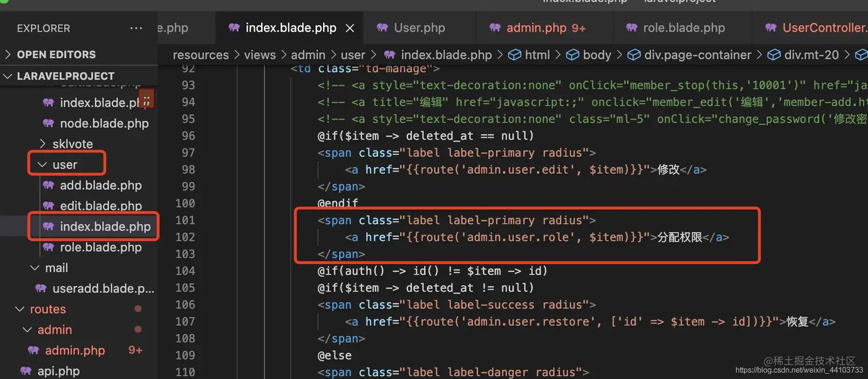
Task: Click the user breadcrumb segment
Action: click(353, 55)
